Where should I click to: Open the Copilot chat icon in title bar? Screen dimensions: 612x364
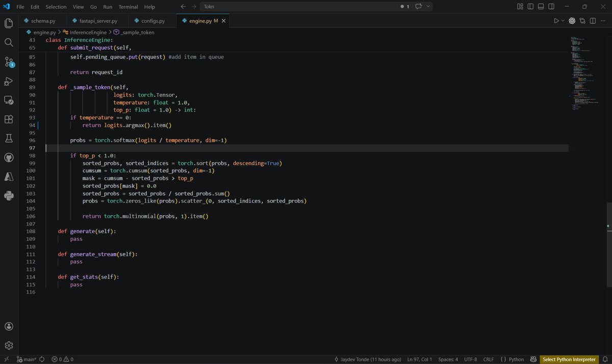[419, 7]
